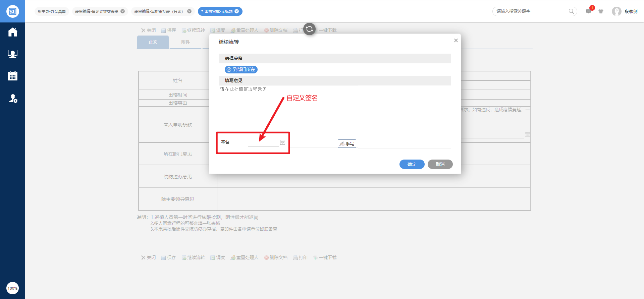Click 调度 in the bottom form toolbar
This screenshot has height=299, width=644.
[218, 257]
